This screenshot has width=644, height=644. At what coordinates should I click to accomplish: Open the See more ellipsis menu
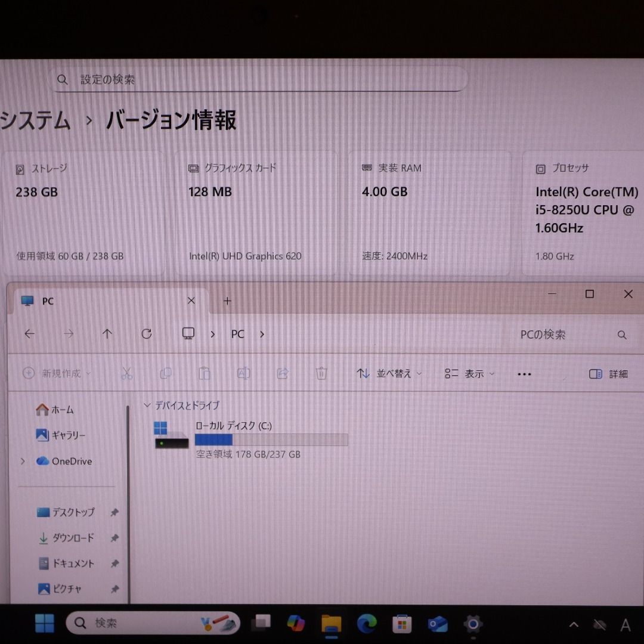[x=524, y=374]
